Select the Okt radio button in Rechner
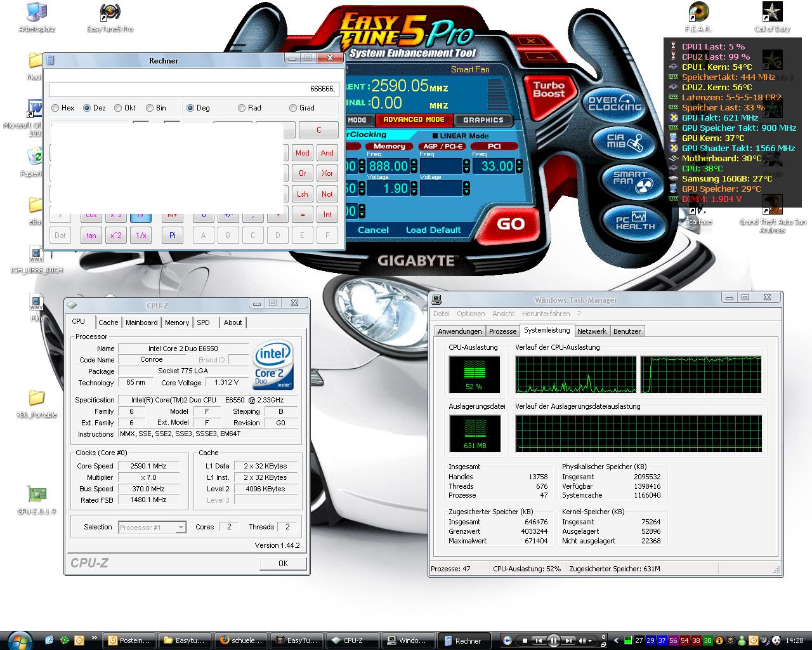This screenshot has width=812, height=650. click(125, 108)
